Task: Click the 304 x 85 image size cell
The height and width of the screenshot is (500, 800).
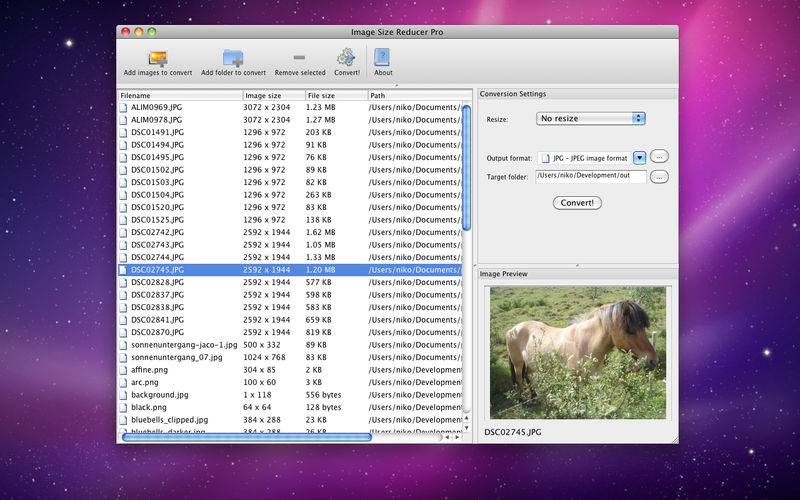Action: coord(259,370)
